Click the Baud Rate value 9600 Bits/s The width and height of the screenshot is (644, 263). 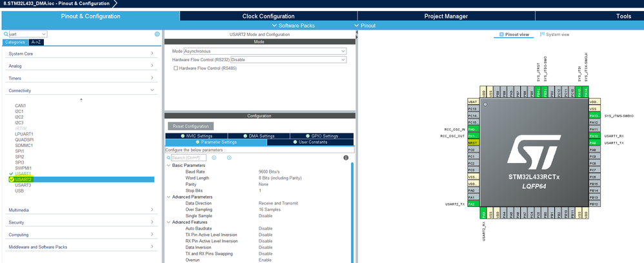coord(269,171)
